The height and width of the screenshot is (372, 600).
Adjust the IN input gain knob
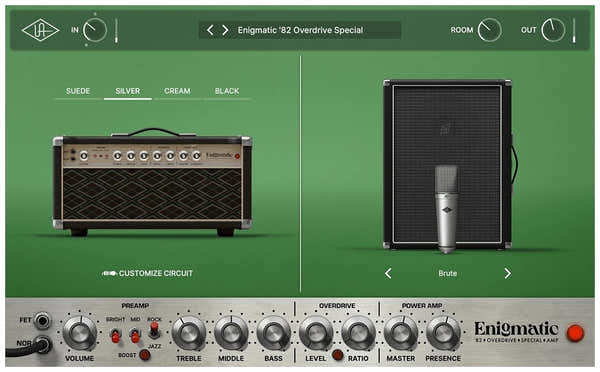click(x=95, y=30)
